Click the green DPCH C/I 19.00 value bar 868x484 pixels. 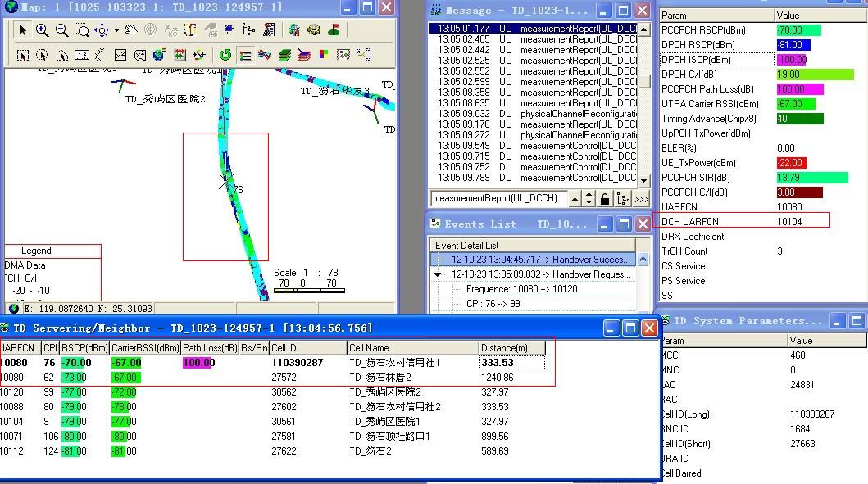point(815,75)
